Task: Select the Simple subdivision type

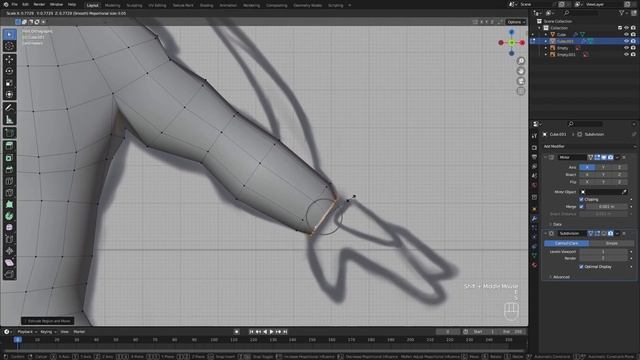Action: pos(611,243)
